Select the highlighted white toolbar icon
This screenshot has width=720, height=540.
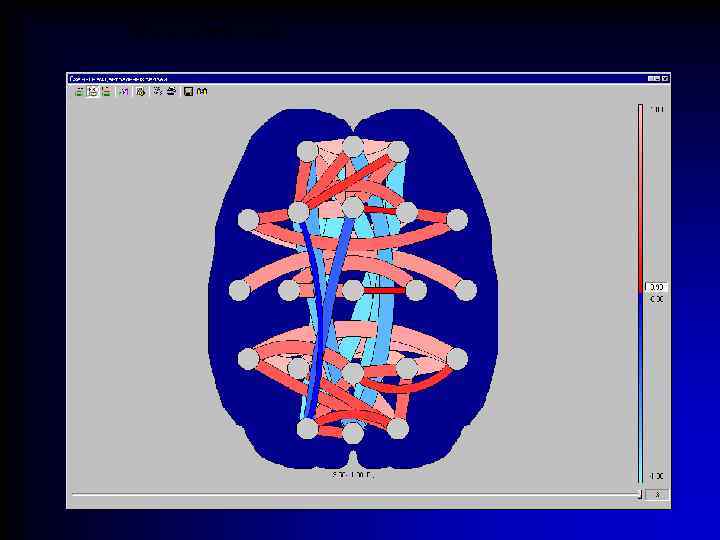pyautogui.click(x=93, y=91)
